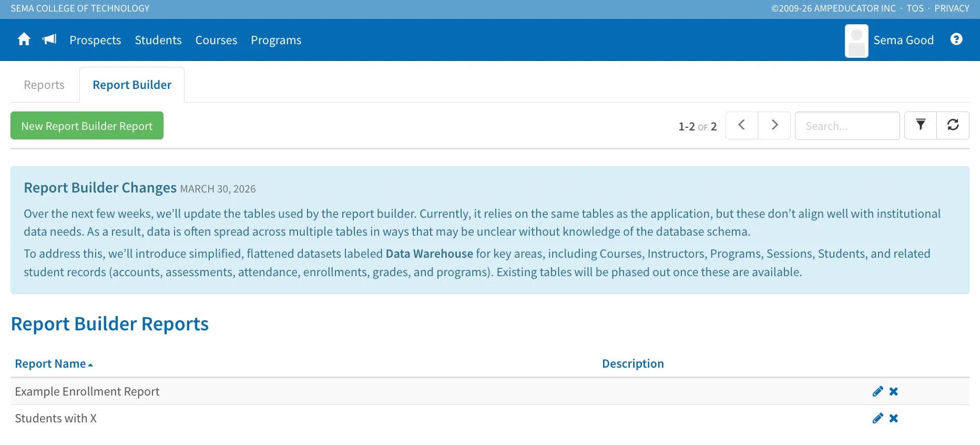
Task: Click the SEMA COLLEGE OF TECHNOLOGY title
Action: (x=80, y=8)
